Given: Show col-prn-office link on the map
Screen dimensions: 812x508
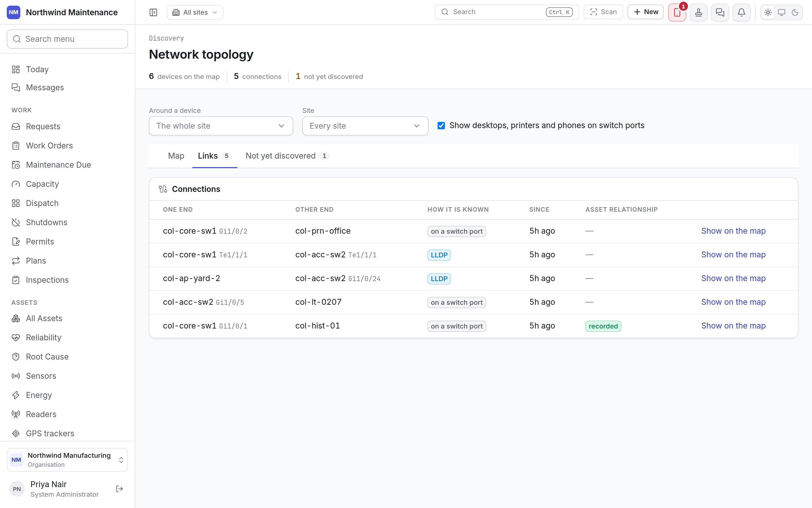Looking at the screenshot, I should 733,231.
